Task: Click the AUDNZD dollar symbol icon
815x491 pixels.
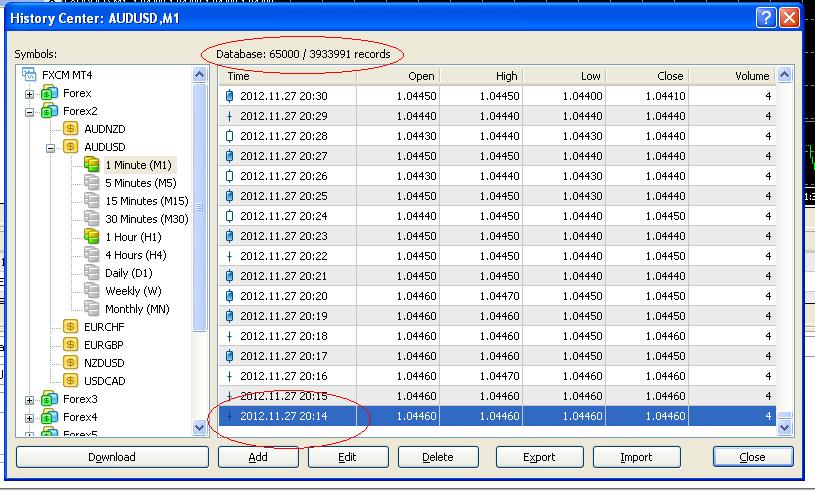Action: point(71,129)
